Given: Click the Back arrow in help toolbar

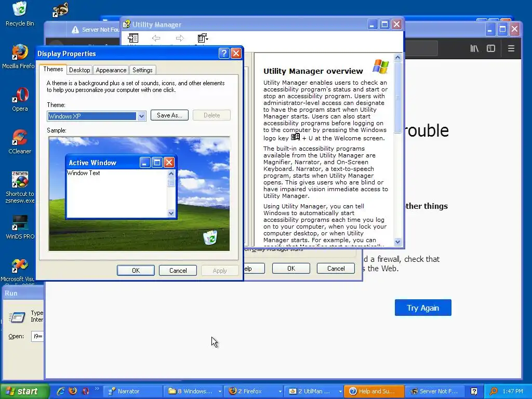Looking at the screenshot, I should [x=156, y=38].
